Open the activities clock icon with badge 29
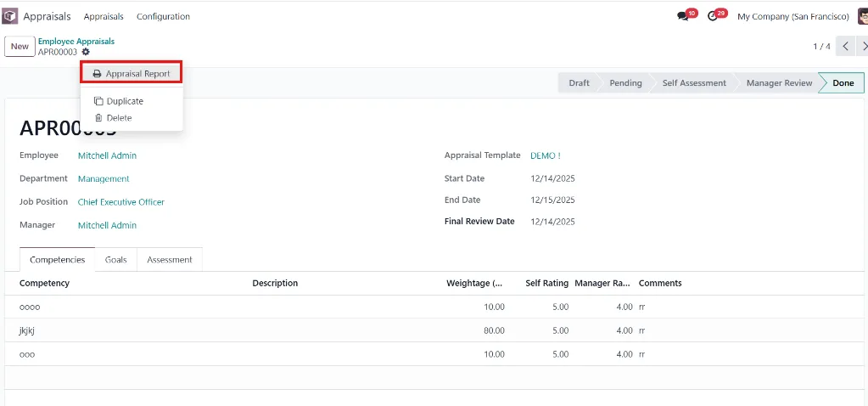This screenshot has width=868, height=406. 713,17
